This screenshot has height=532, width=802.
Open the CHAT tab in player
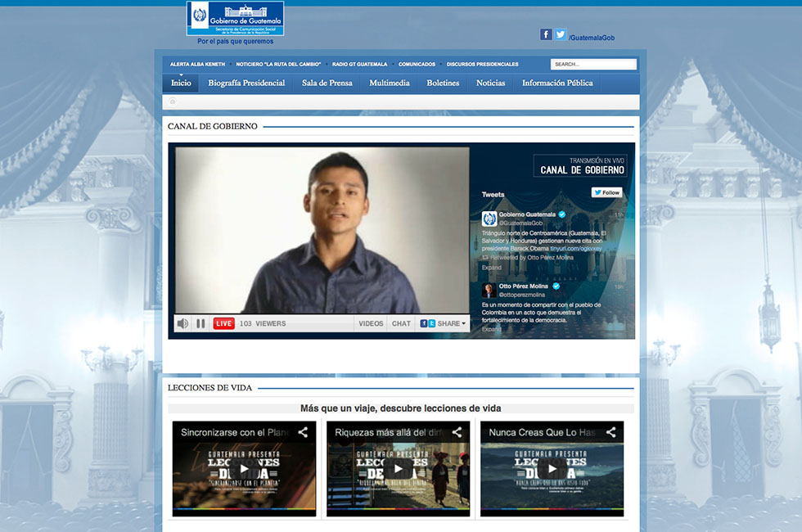(x=401, y=323)
